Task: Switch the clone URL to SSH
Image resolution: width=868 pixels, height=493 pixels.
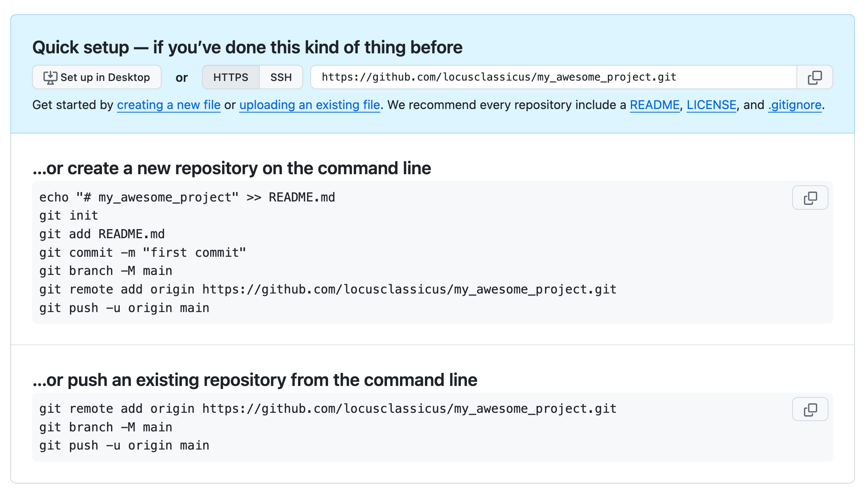Action: point(281,77)
